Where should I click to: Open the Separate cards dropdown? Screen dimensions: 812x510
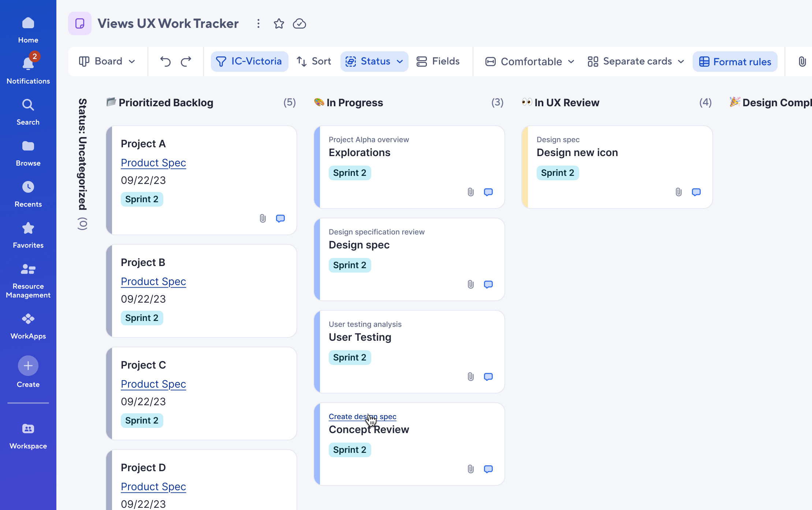pyautogui.click(x=636, y=61)
